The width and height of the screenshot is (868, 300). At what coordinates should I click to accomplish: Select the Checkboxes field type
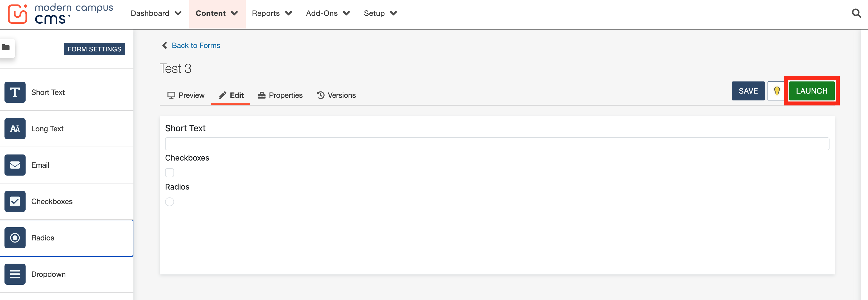point(52,201)
